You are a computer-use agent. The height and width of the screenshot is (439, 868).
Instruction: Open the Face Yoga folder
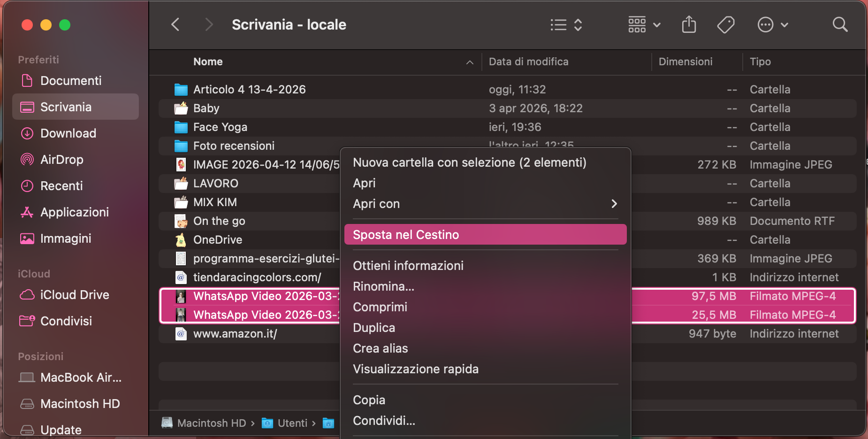pos(220,127)
